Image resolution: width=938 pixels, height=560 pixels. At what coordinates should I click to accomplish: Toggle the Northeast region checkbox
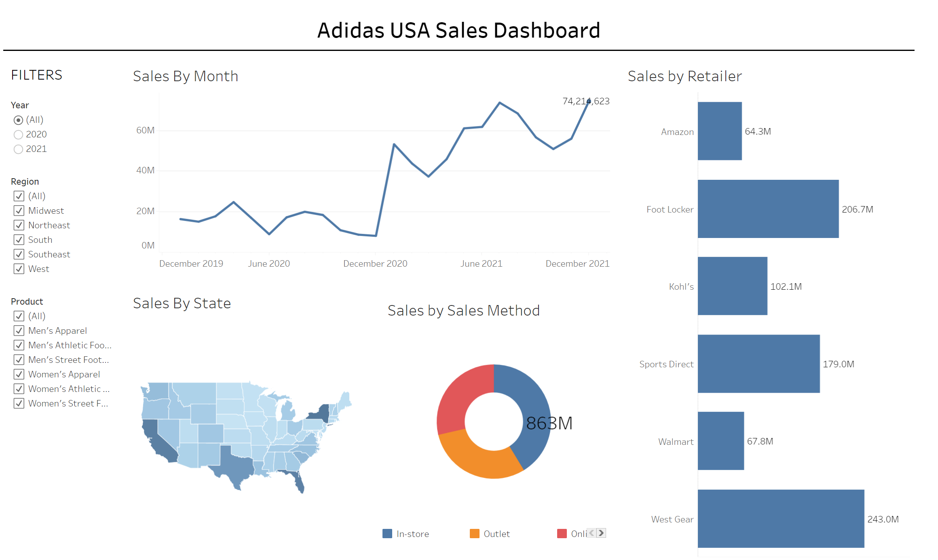(x=19, y=225)
